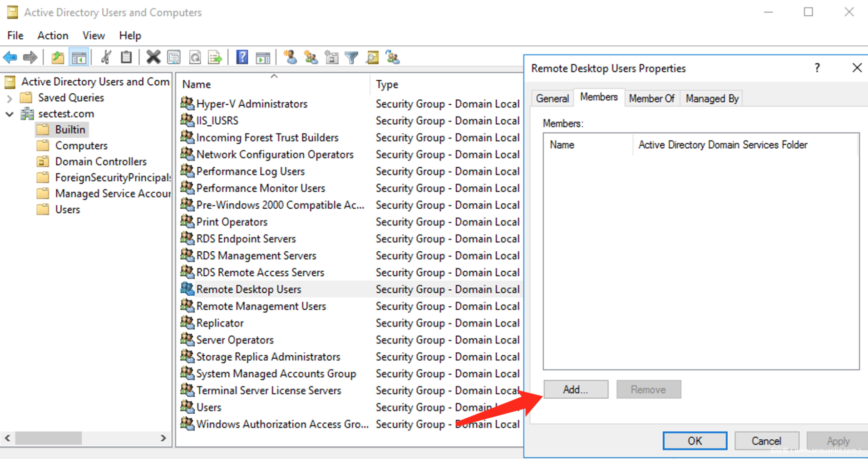Click the blue Help question mark icon
Screen dimensions: 868x459
tap(242, 58)
